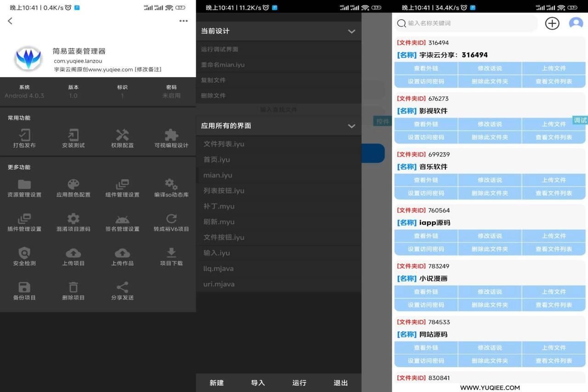Select 新建 from the bottom bar
Screen dimensions: 588x392
[216, 382]
